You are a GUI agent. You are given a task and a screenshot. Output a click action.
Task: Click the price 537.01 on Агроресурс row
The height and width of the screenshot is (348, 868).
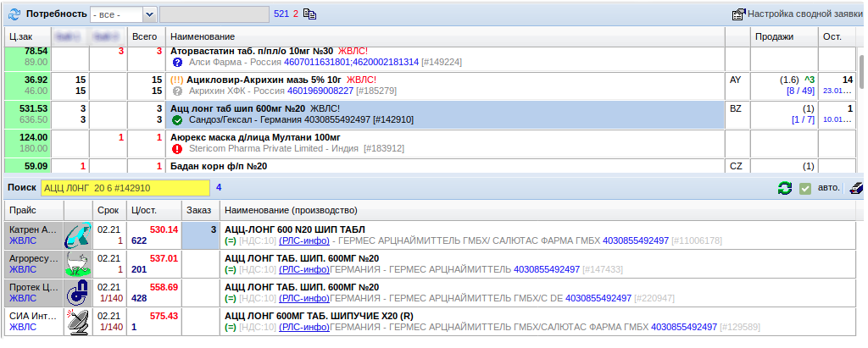164,257
